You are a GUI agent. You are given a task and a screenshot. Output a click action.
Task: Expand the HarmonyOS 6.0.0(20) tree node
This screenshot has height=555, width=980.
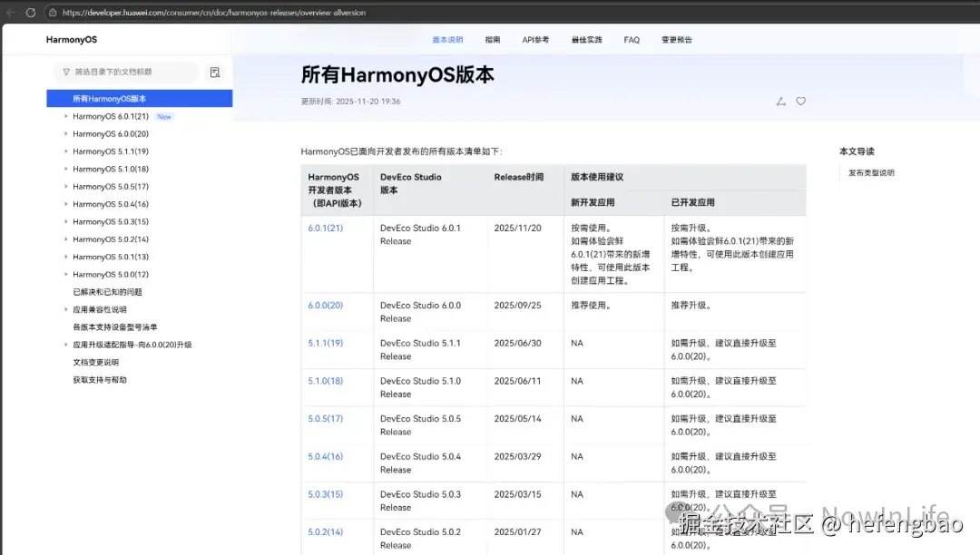65,133
